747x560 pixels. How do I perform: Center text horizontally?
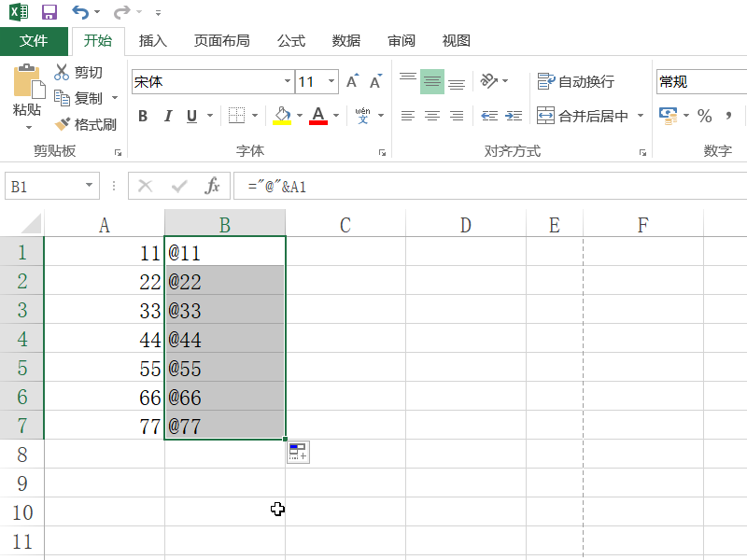point(432,116)
